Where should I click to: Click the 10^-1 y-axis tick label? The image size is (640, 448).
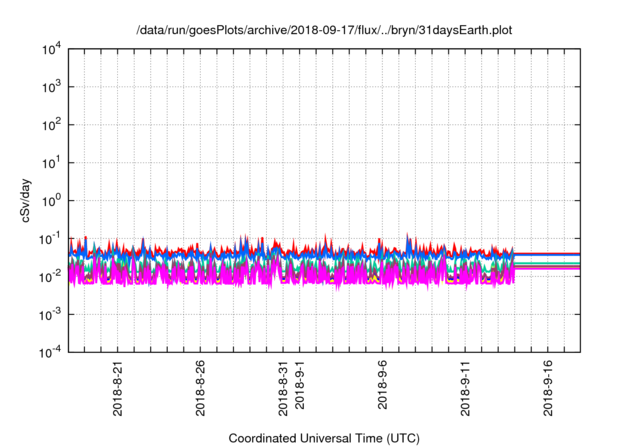pyautogui.click(x=50, y=238)
